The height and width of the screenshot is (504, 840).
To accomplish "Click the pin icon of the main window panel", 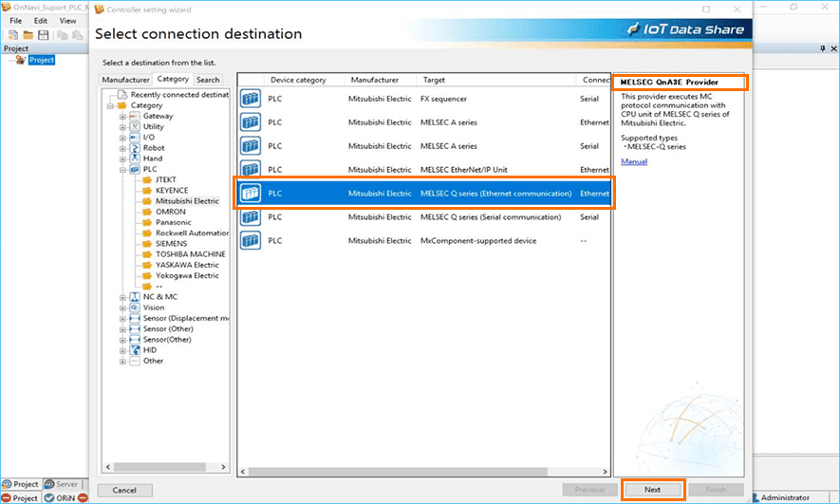I will coord(823,48).
